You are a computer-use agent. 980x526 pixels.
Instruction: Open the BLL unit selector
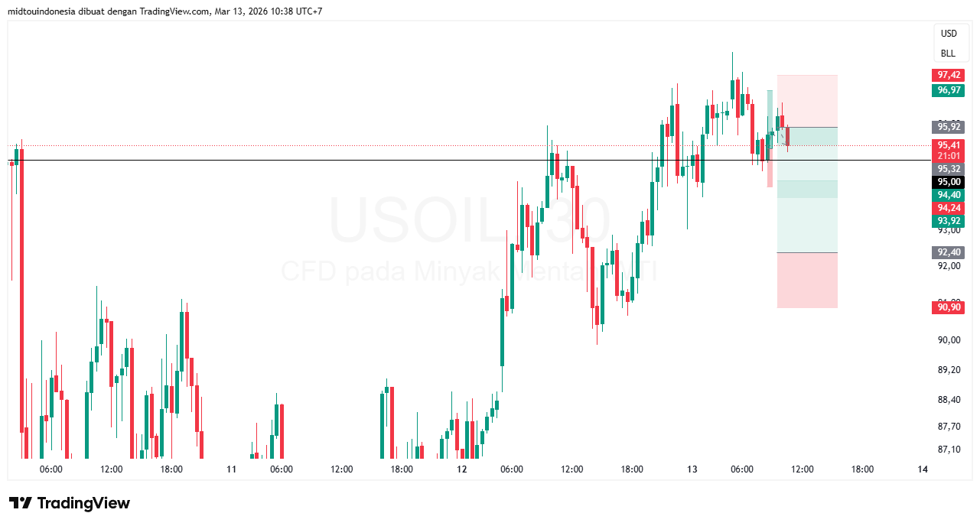(949, 54)
